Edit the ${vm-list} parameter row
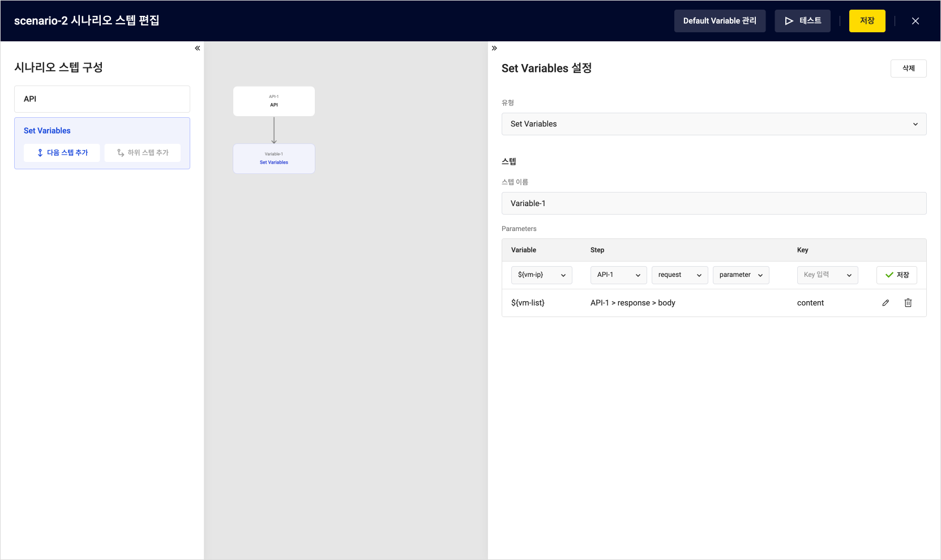941x560 pixels. (x=886, y=303)
